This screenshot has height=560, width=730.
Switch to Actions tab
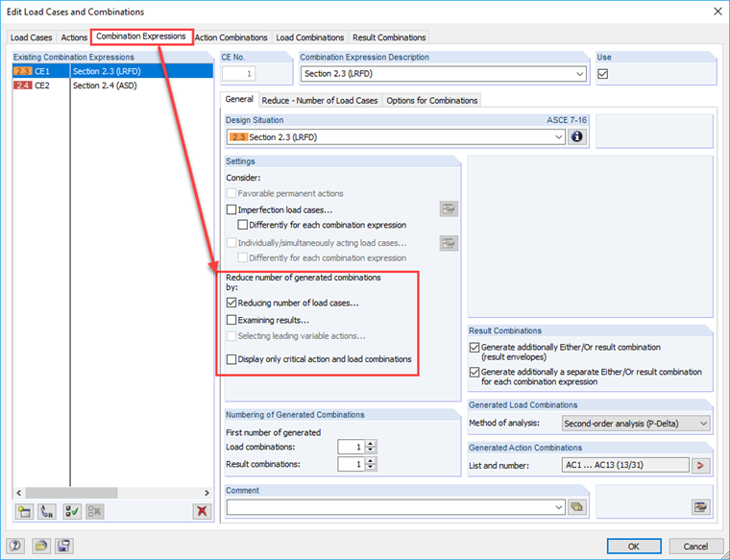(x=74, y=37)
